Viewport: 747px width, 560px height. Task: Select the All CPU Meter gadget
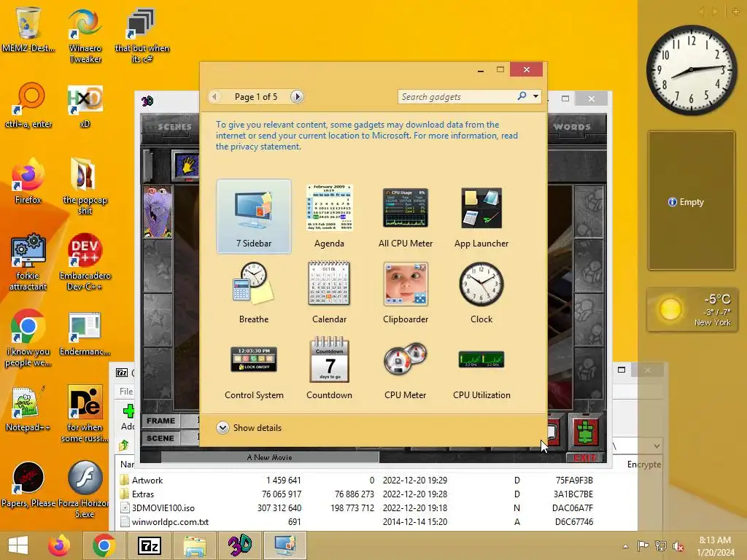tap(406, 217)
